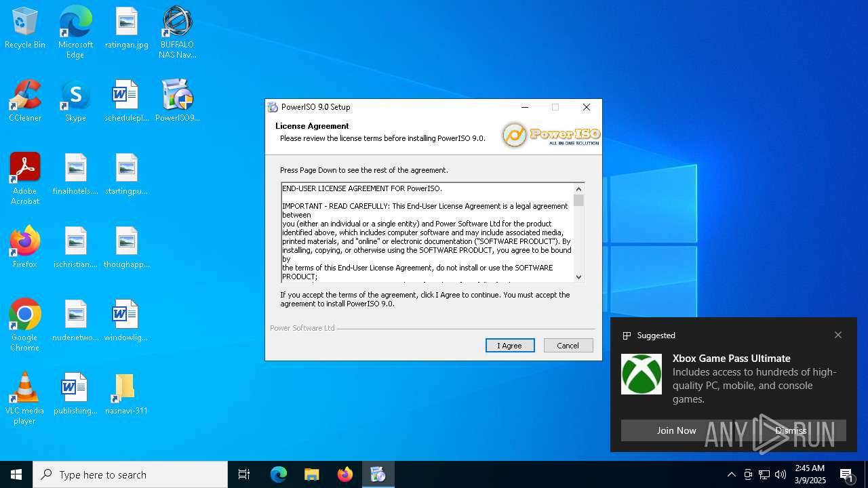Click the Meet Now tray icon

[748, 474]
